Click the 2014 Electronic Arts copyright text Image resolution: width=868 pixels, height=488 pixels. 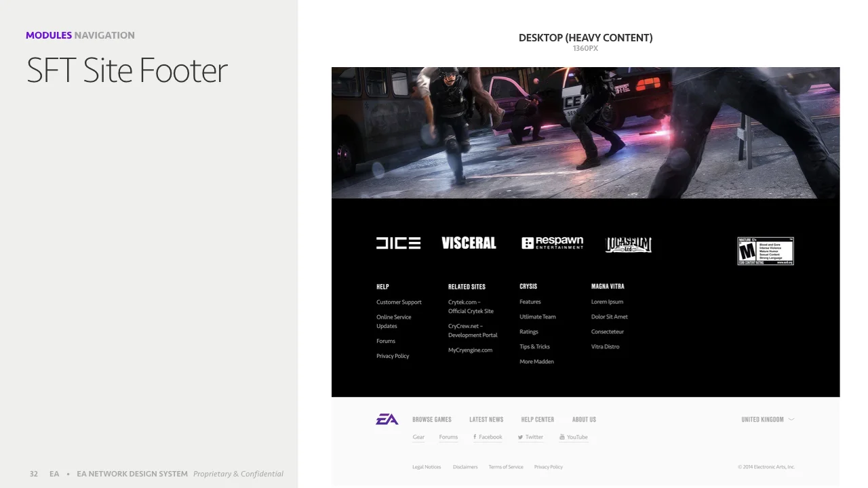[x=766, y=467]
